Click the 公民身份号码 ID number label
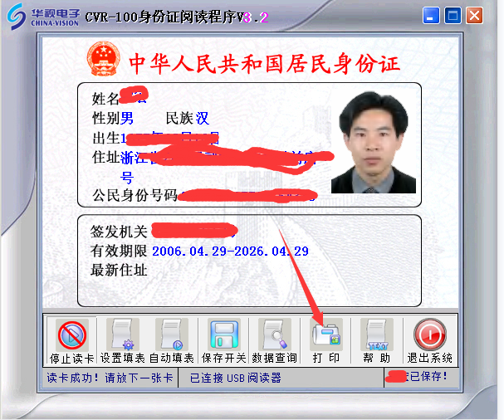The width and height of the screenshot is (504, 420). click(x=135, y=195)
